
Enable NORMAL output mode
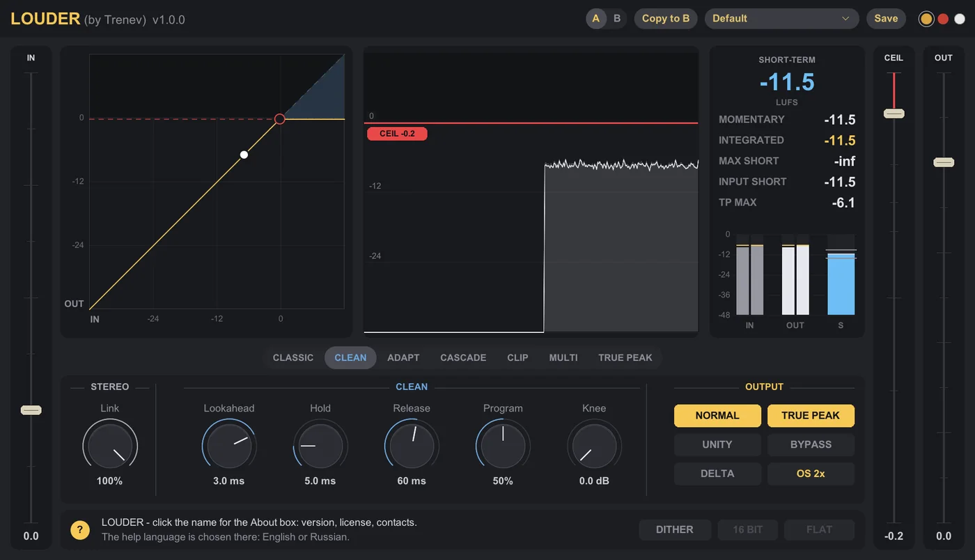click(x=717, y=416)
